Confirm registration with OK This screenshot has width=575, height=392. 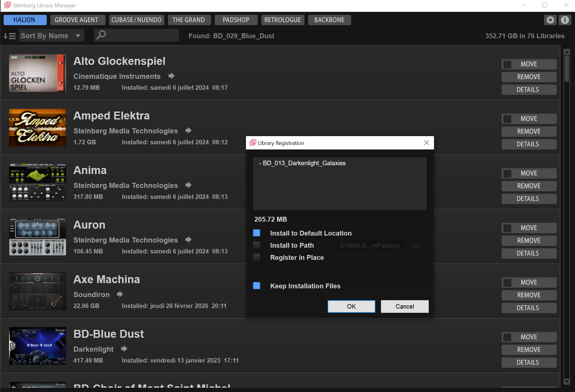click(351, 307)
